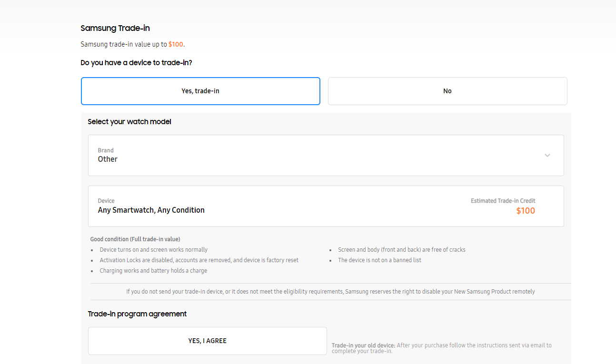Click the "Select your watch model" heading
This screenshot has height=364, width=616.
tap(129, 122)
